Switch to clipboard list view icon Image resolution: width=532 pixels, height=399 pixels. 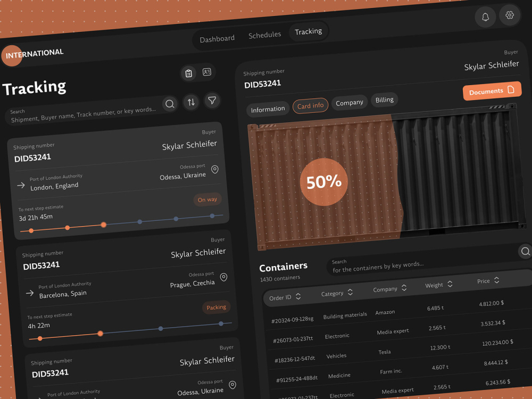click(189, 73)
